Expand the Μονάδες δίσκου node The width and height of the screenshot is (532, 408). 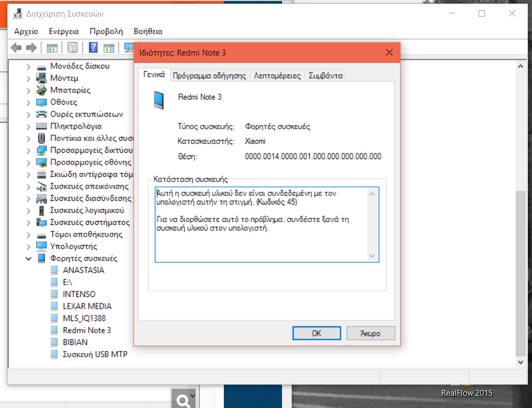[28, 67]
